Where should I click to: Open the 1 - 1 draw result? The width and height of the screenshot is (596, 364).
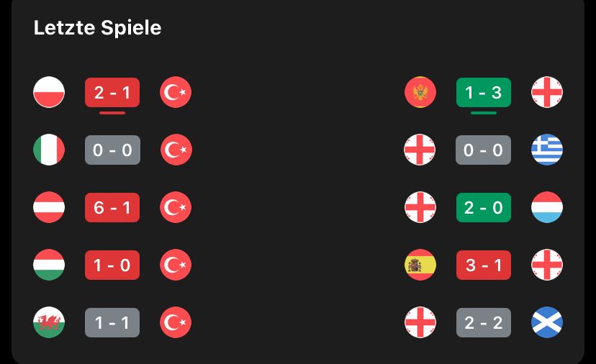pyautogui.click(x=112, y=322)
